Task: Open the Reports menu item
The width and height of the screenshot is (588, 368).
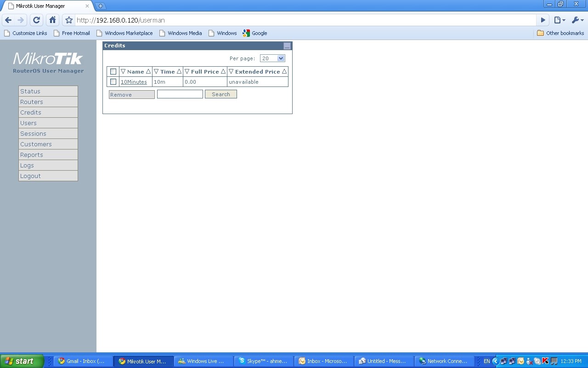Action: pos(48,155)
